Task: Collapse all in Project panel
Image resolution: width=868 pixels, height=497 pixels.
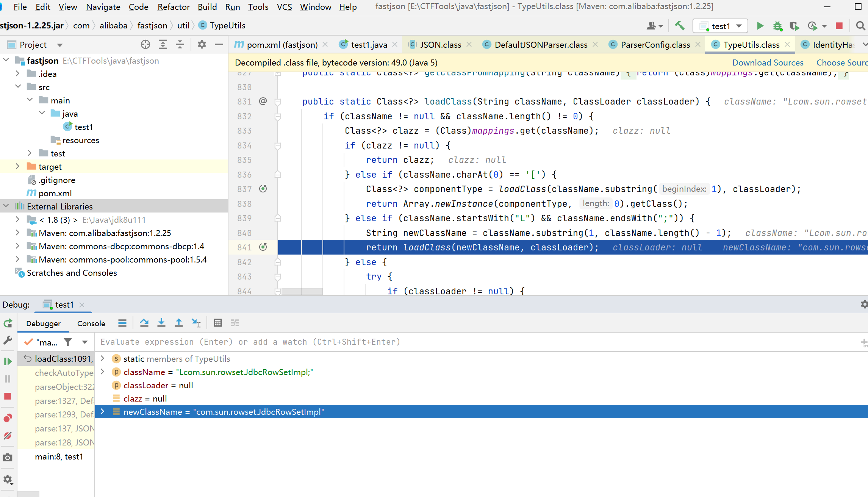Action: pyautogui.click(x=180, y=45)
